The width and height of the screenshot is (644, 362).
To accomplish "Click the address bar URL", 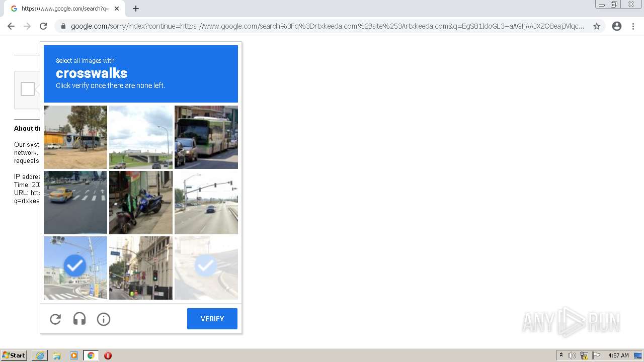I will pyautogui.click(x=328, y=26).
